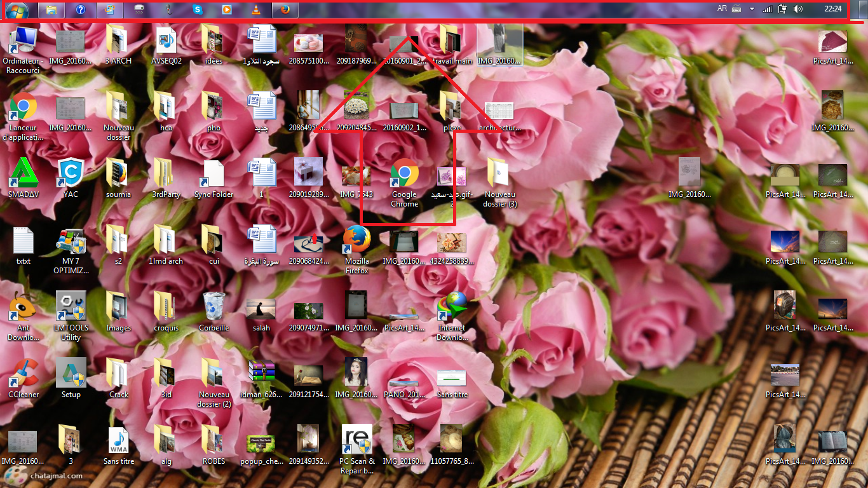Open Windows Explorer from the taskbar
This screenshot has width=868, height=488.
point(51,10)
